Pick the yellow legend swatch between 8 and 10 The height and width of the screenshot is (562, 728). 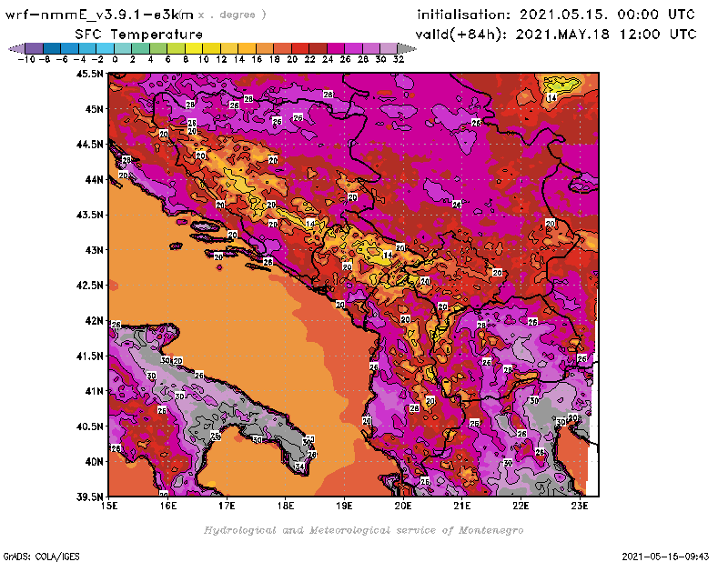(194, 48)
